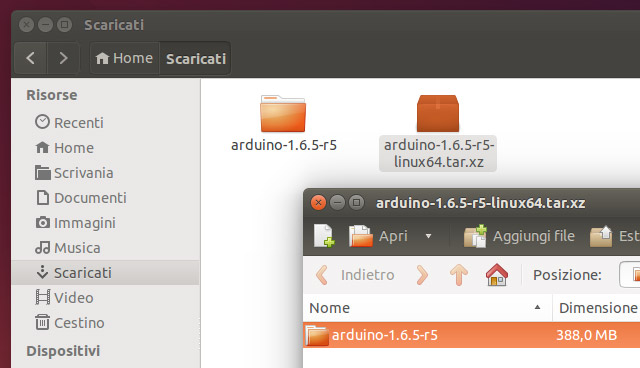Click Indietro in the archive manager
This screenshot has width=640, height=368.
pos(355,275)
